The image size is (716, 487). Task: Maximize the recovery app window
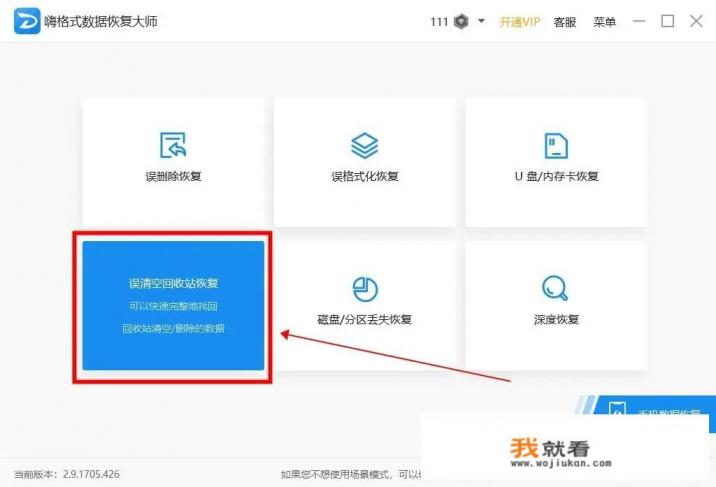668,21
